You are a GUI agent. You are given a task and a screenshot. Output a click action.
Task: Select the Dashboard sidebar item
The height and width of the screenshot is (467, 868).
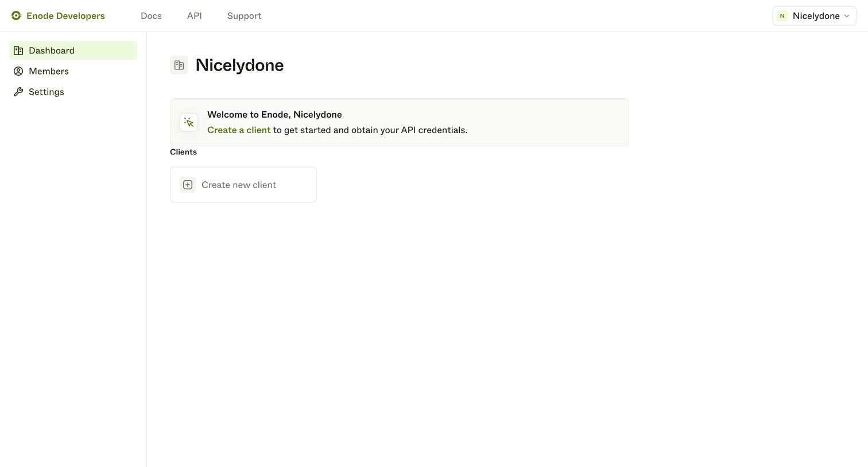73,50
